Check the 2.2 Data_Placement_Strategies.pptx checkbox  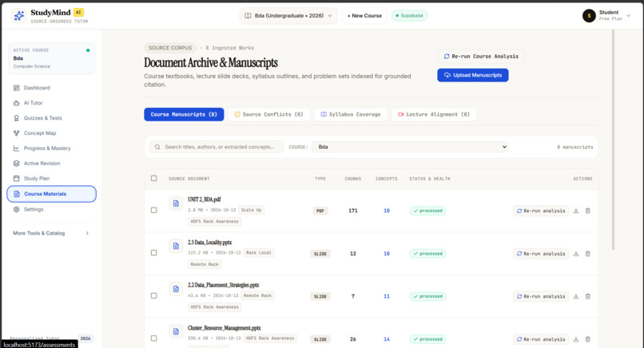click(153, 295)
